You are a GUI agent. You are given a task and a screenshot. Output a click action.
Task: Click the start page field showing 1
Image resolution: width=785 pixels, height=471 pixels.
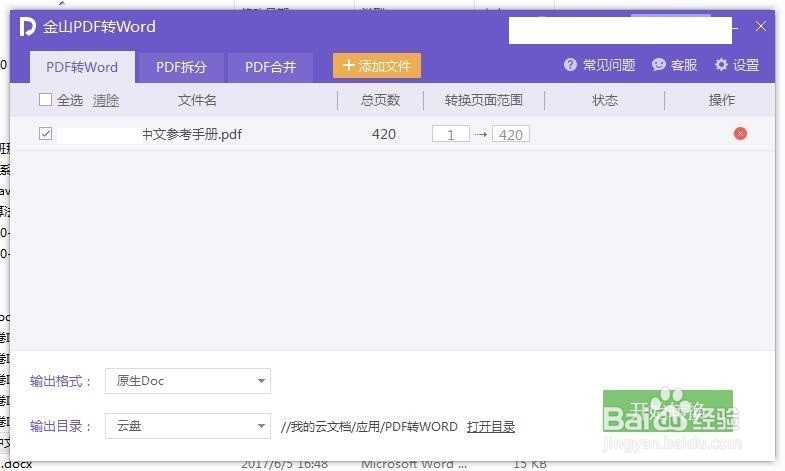coord(451,134)
